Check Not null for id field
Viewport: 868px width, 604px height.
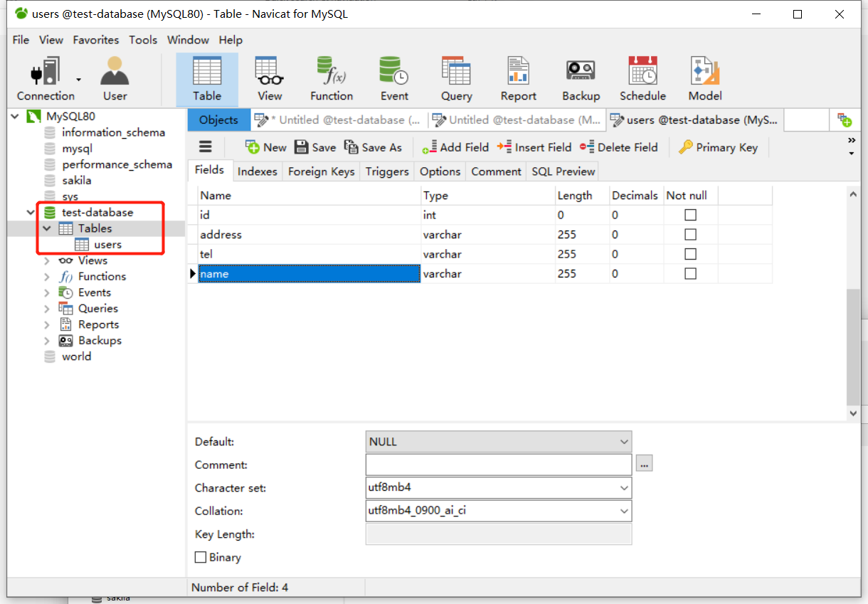(x=690, y=215)
